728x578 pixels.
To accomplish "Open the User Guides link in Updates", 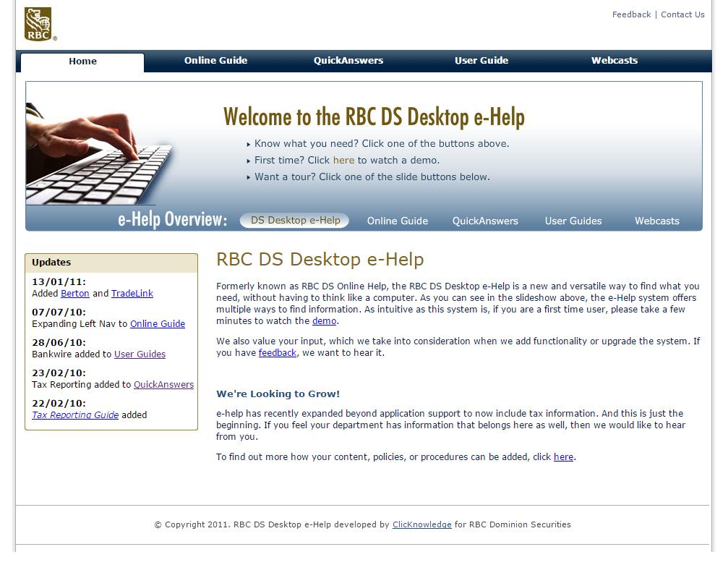I will [140, 354].
